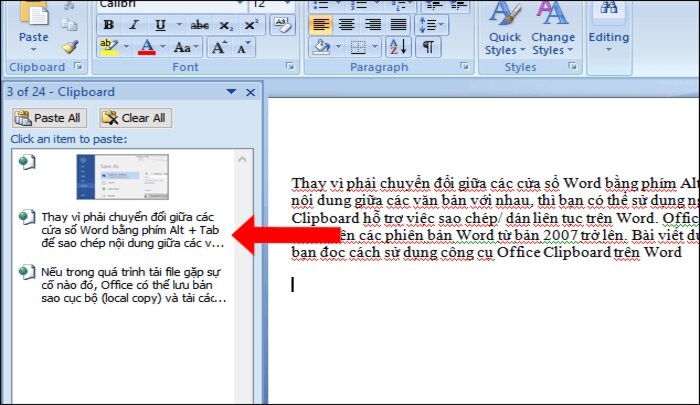Click the clipboard list scroll up arrow
This screenshot has width=700, height=405.
point(242,159)
